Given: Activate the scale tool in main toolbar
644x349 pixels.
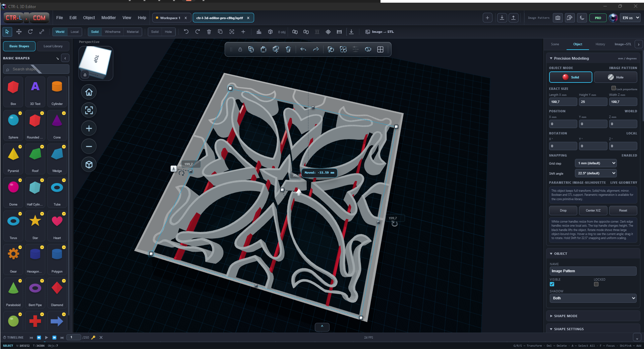Looking at the screenshot, I should 42,32.
